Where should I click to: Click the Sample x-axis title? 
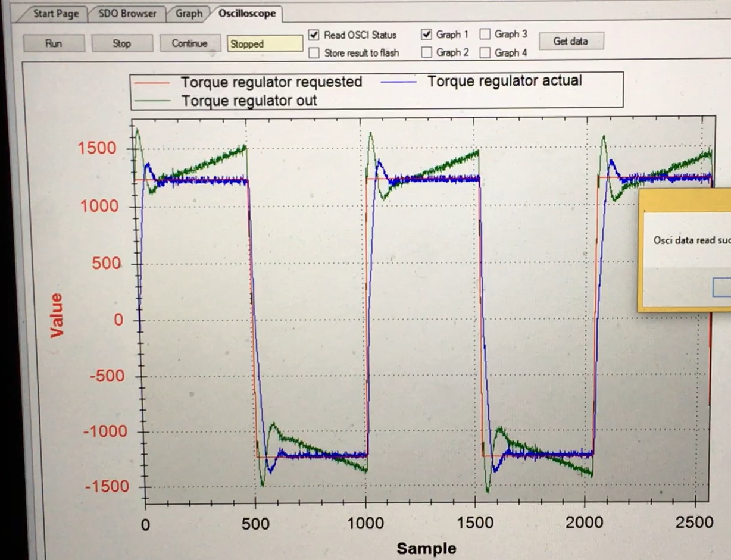[x=426, y=548]
